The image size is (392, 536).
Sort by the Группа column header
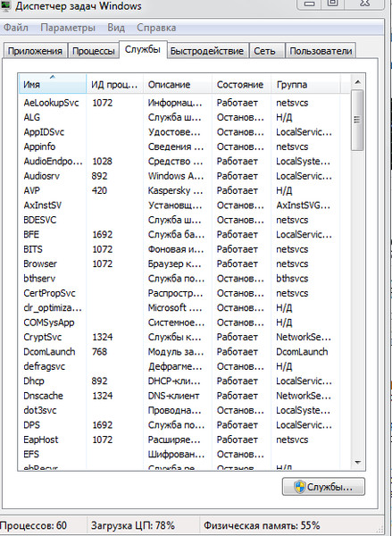pyautogui.click(x=306, y=85)
